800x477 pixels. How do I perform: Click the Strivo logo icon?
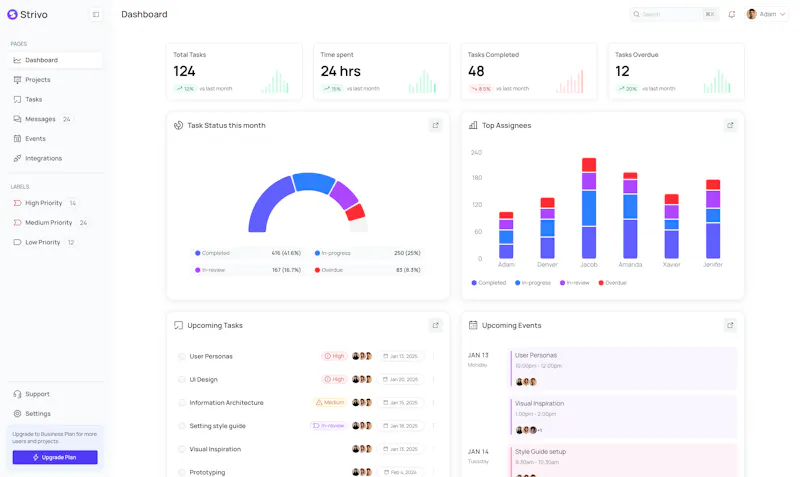coord(12,14)
